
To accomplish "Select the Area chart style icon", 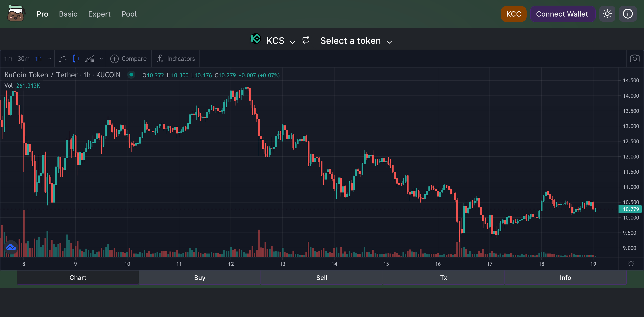I will [89, 59].
